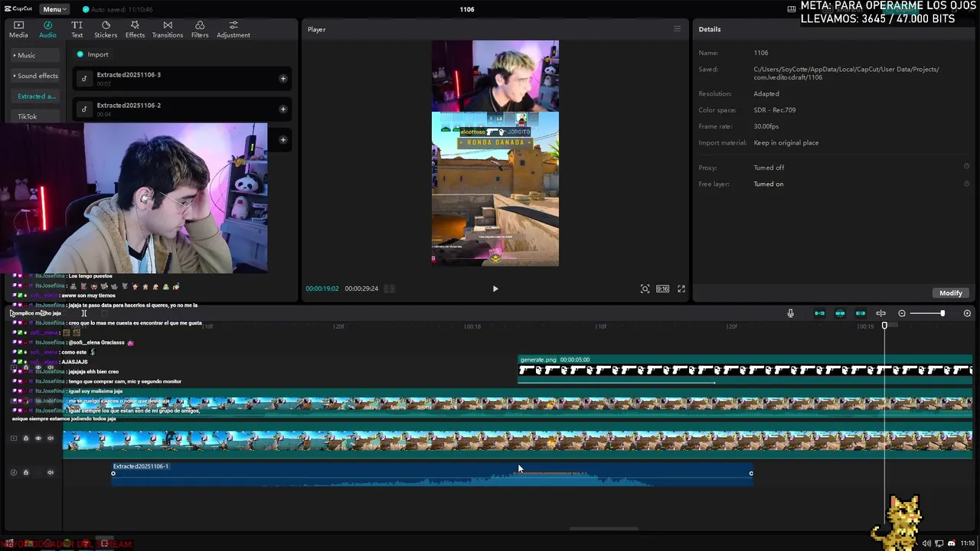Click the Import button
Image resolution: width=980 pixels, height=551 pixels.
click(x=93, y=54)
